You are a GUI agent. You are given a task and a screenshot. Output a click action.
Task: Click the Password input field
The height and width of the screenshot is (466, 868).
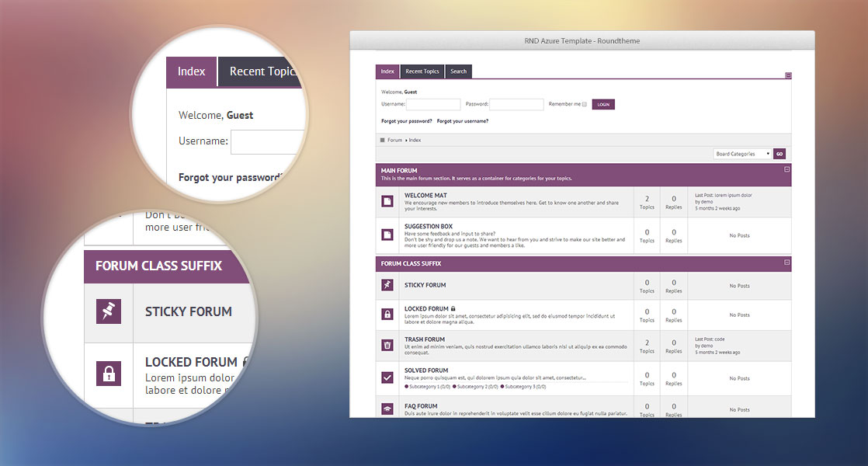click(x=516, y=104)
